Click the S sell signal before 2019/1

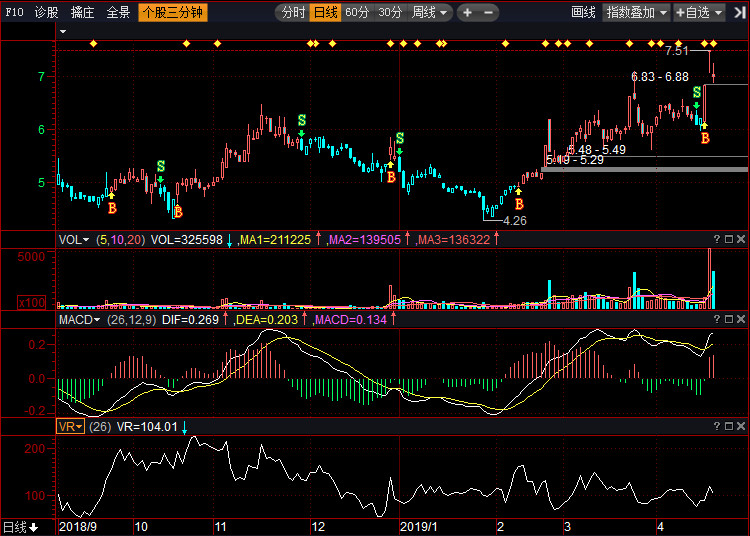pos(400,139)
